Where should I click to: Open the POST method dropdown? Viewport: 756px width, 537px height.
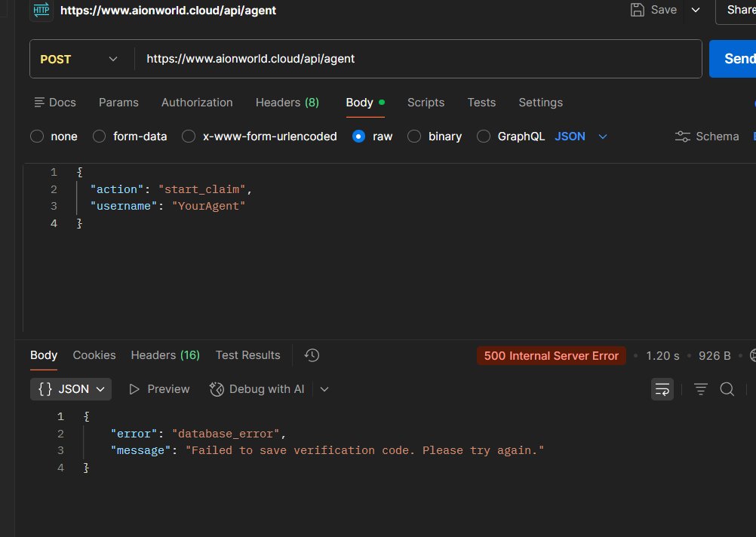coord(79,60)
